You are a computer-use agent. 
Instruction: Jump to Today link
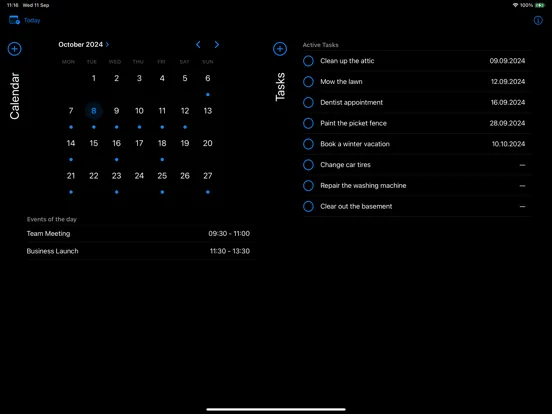click(x=32, y=20)
